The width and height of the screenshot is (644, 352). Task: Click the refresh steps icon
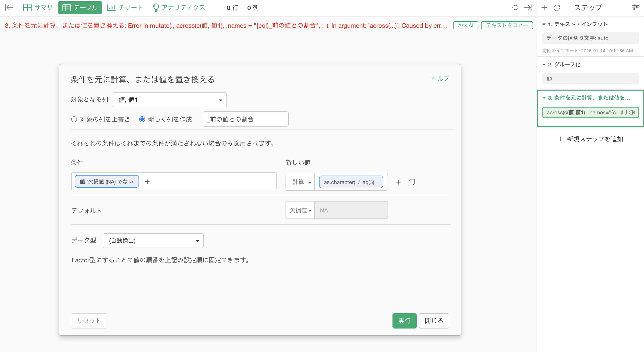tap(557, 8)
